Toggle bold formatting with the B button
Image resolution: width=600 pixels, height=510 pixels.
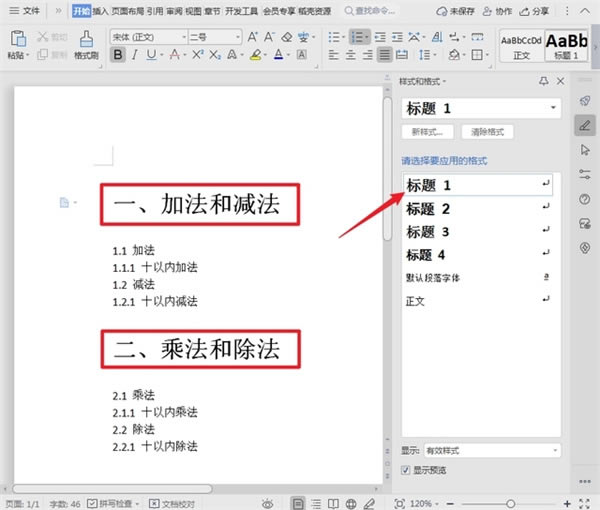click(x=119, y=55)
